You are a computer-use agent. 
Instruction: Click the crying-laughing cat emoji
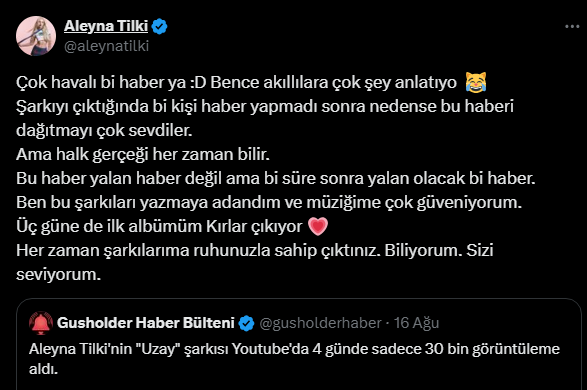[476, 82]
